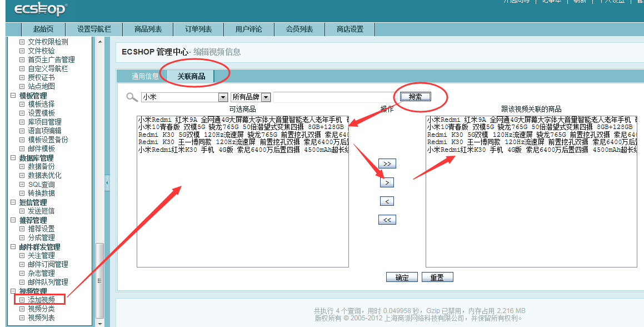Open 自定义导航栏 in the sidebar

48,68
